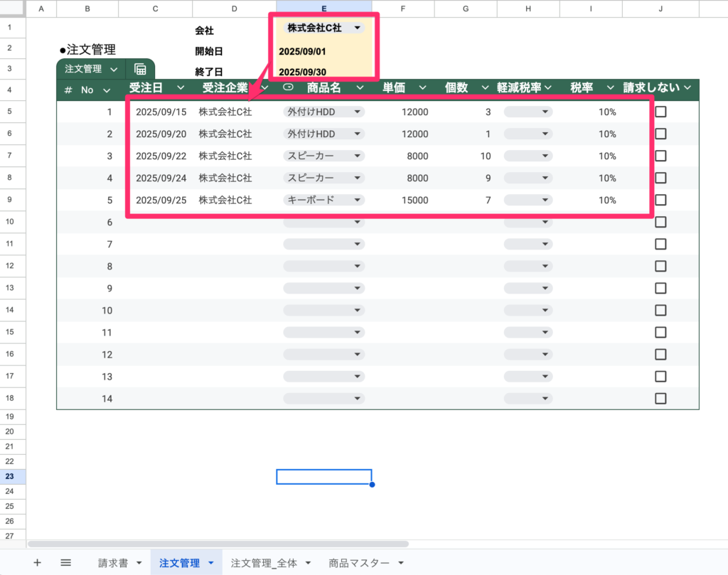Click the dropdown type icon before 商品名
This screenshot has height=575, width=728.
(x=288, y=88)
